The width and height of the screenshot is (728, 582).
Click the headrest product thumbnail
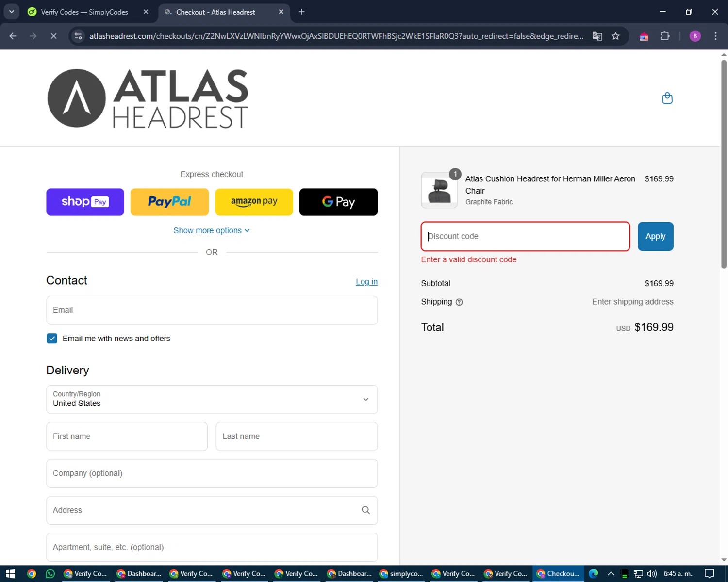pos(439,190)
